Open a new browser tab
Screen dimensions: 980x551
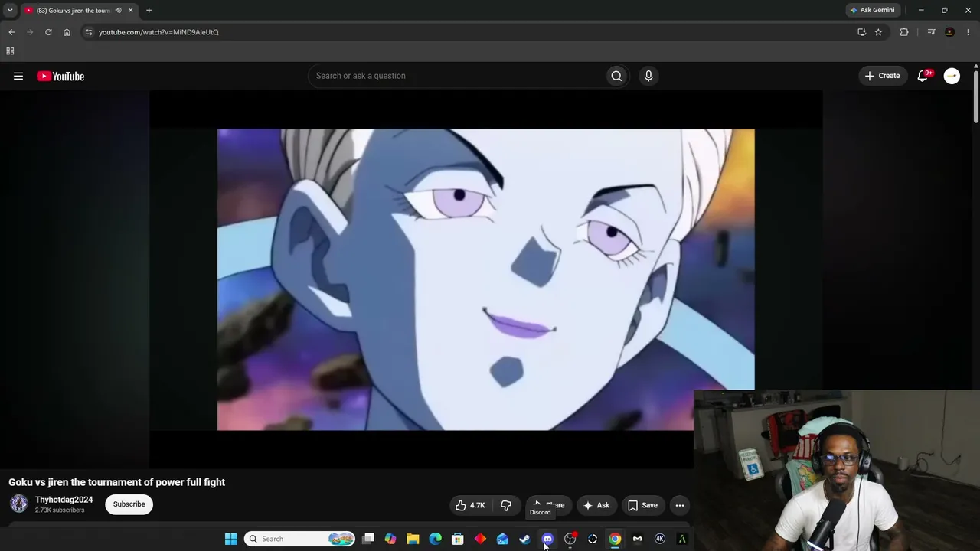point(149,11)
